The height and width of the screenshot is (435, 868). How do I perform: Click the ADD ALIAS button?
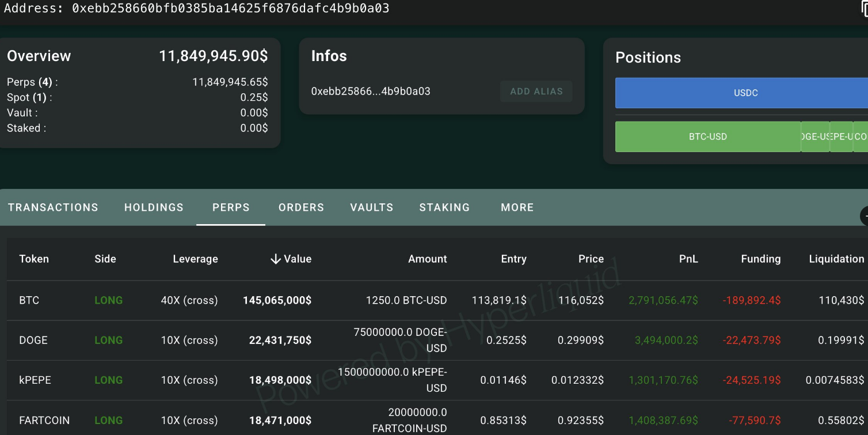(536, 91)
